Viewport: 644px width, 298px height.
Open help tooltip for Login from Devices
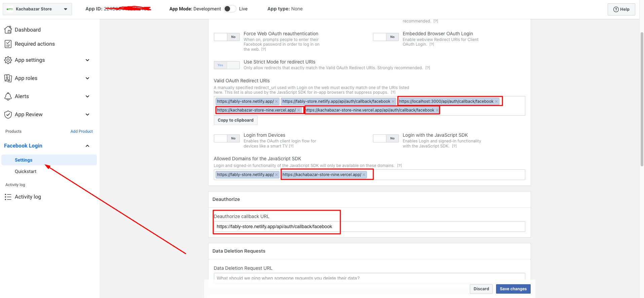291,146
